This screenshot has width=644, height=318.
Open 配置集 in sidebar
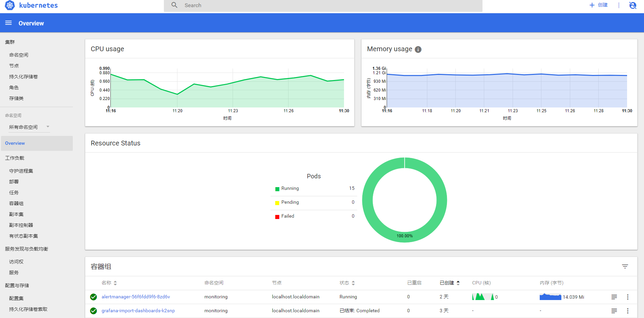click(x=16, y=298)
